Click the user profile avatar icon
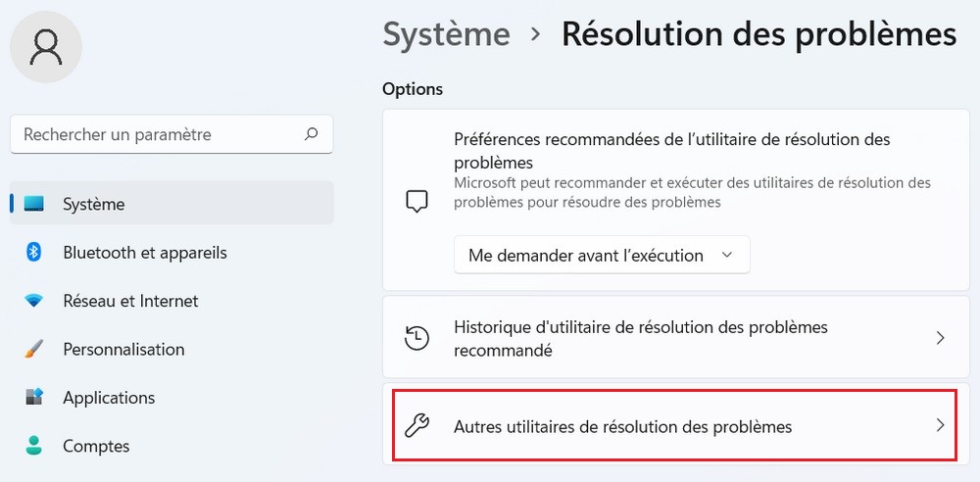The width and height of the screenshot is (980, 482). pyautogui.click(x=46, y=47)
